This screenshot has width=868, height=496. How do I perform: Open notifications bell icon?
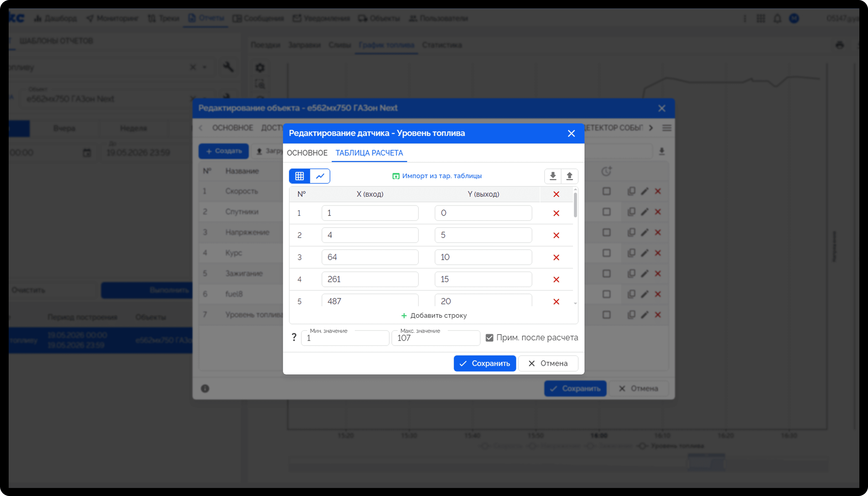pyautogui.click(x=777, y=18)
